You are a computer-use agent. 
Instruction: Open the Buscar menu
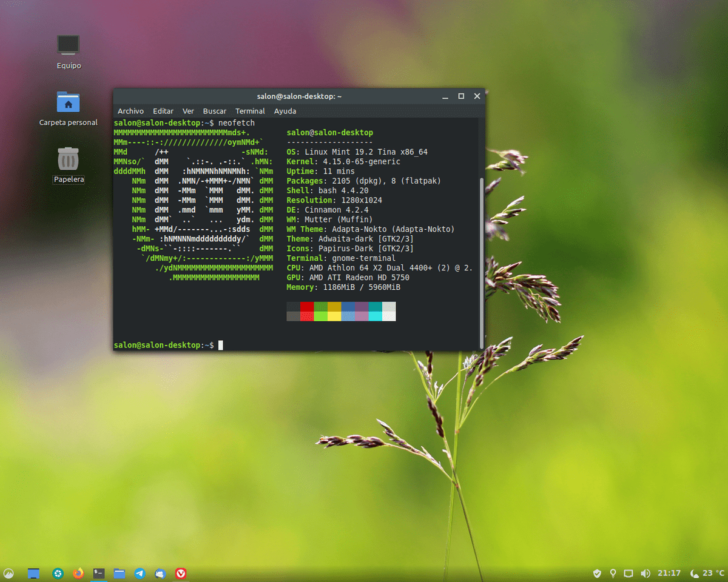(215, 111)
